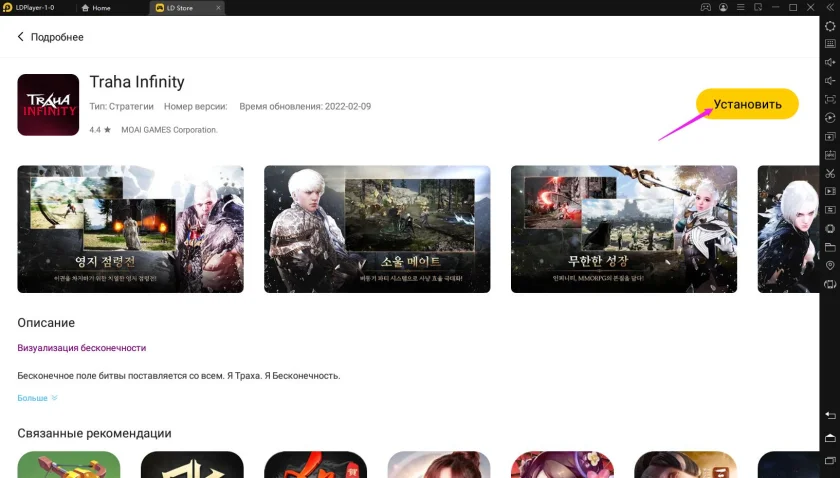Image resolution: width=840 pixels, height=478 pixels.
Task: Click the Traha Infinity title text
Action: tap(137, 82)
